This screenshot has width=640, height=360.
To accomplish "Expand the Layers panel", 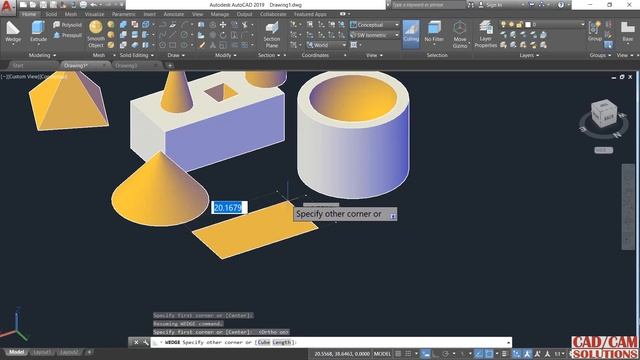I will point(529,55).
